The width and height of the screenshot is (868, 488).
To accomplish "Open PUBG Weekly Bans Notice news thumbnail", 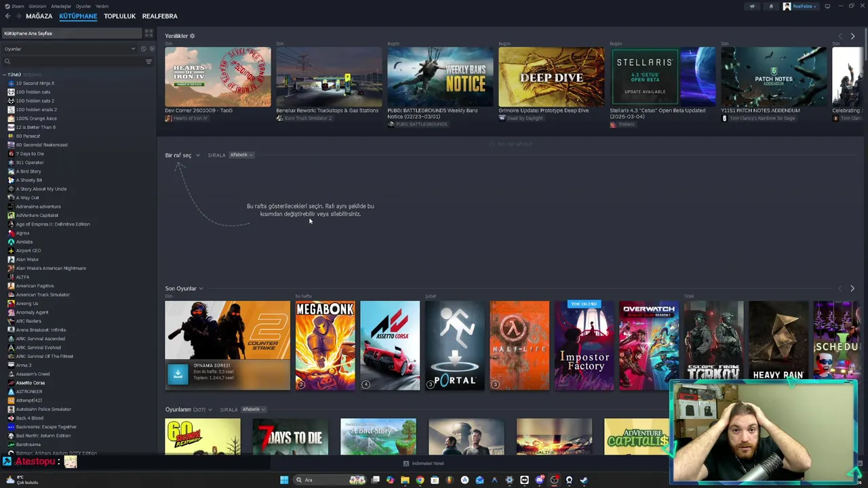I will point(440,77).
